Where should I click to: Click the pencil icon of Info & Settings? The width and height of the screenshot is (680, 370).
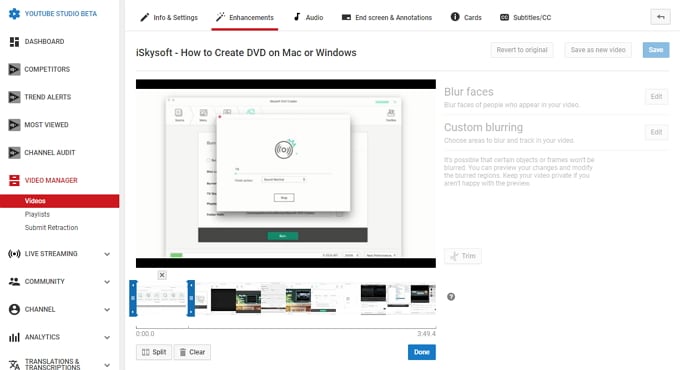(x=144, y=17)
